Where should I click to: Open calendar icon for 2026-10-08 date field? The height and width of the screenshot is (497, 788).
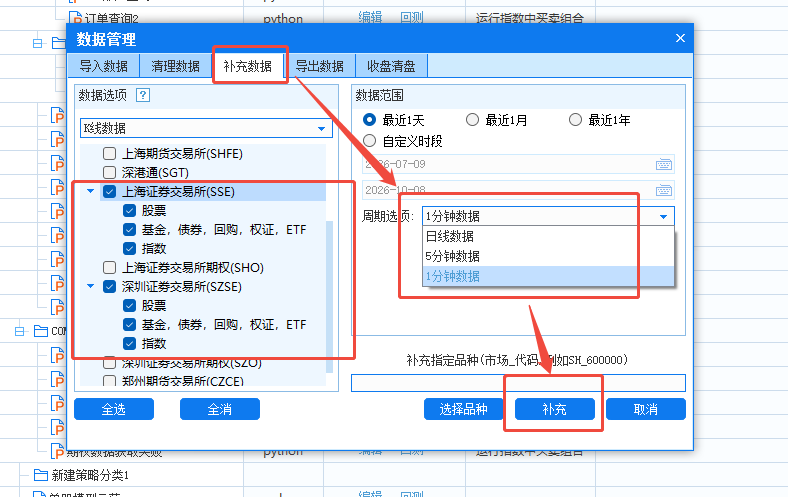coord(663,190)
